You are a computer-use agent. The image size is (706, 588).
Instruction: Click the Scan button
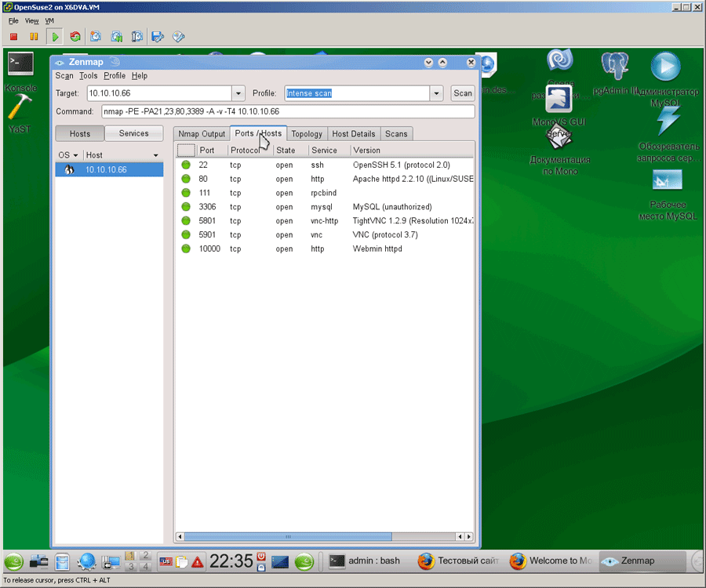[462, 93]
